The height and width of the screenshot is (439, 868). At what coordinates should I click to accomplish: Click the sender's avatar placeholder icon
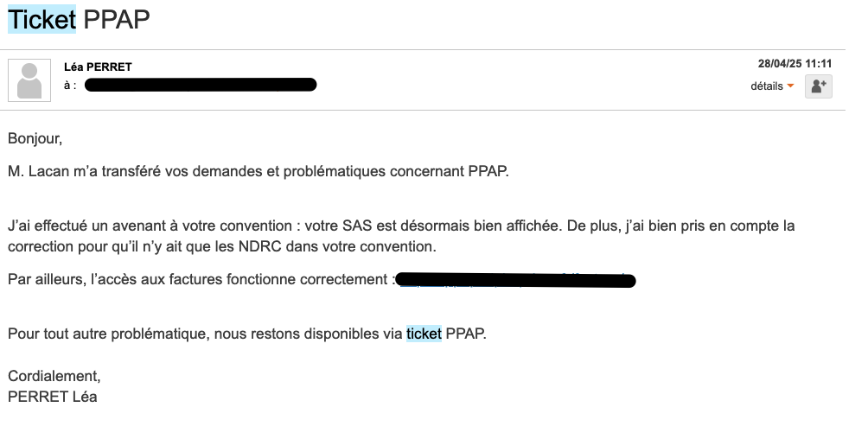pos(29,80)
